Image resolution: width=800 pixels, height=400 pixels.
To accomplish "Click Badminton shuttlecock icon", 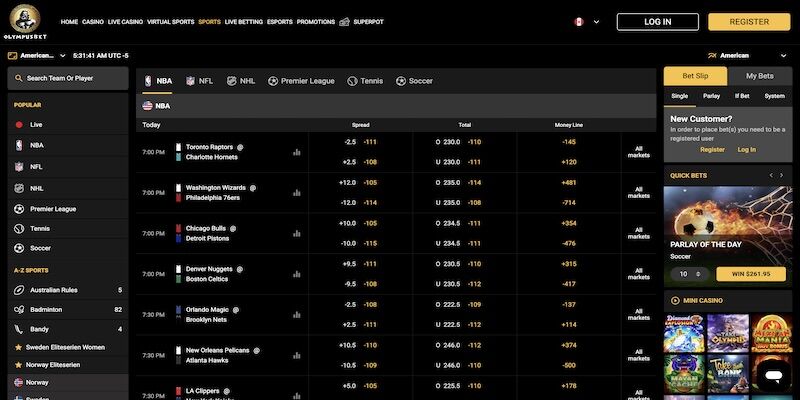I will pos(19,310).
